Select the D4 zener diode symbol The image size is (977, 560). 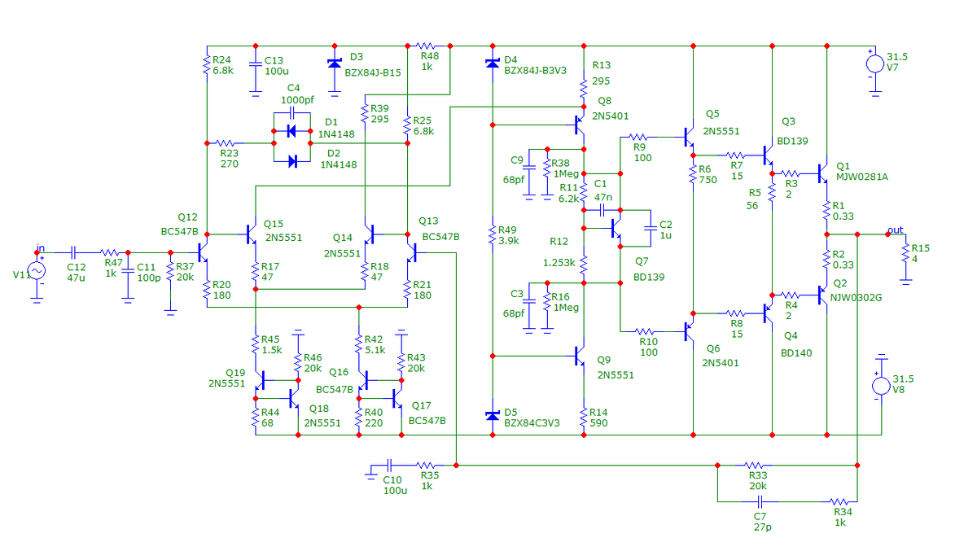[x=492, y=63]
